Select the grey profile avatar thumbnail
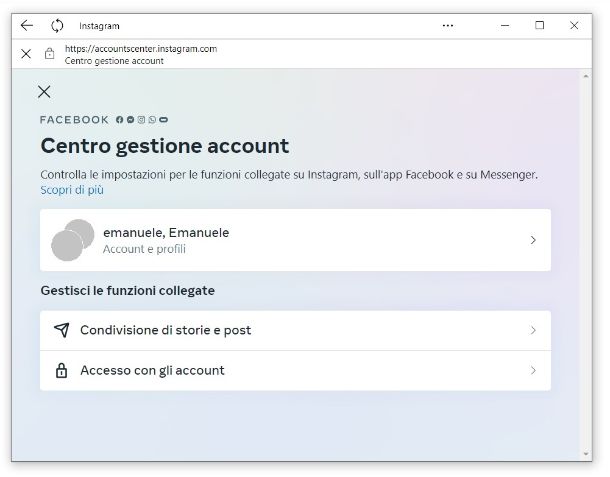Screen dimensions: 610x477 click(72, 240)
